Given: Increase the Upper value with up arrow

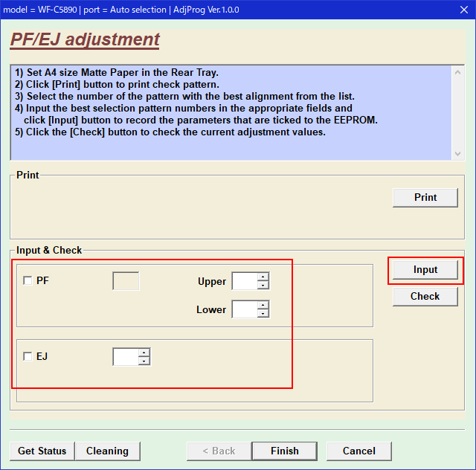Looking at the screenshot, I should [263, 277].
